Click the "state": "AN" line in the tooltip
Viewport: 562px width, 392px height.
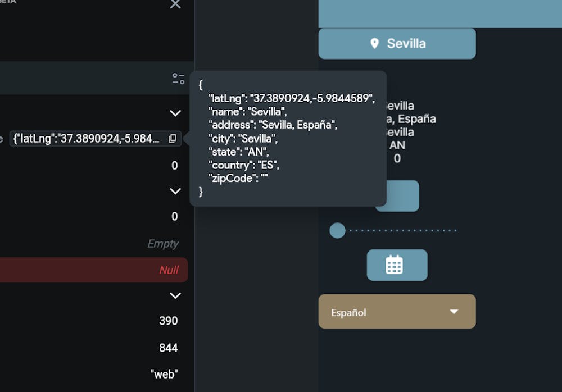tap(239, 152)
